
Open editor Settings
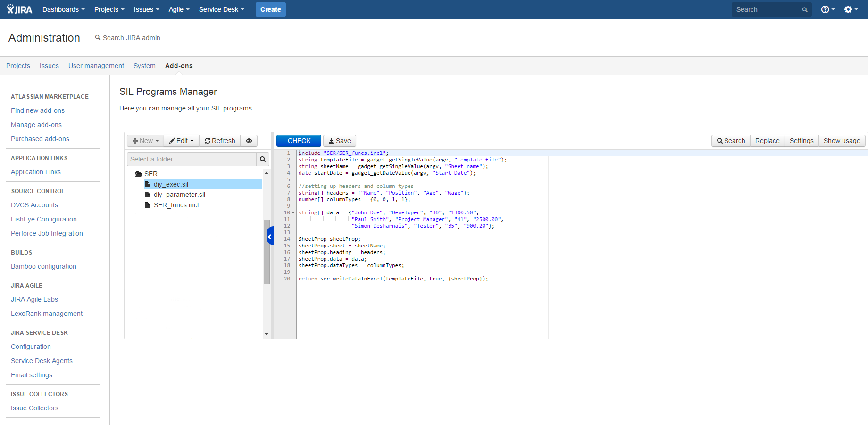pos(801,141)
